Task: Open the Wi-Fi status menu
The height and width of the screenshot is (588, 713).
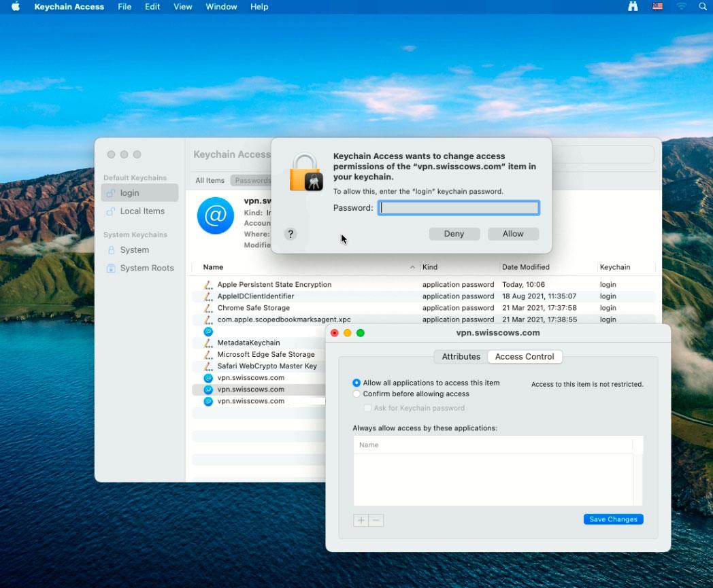Action: [x=681, y=6]
